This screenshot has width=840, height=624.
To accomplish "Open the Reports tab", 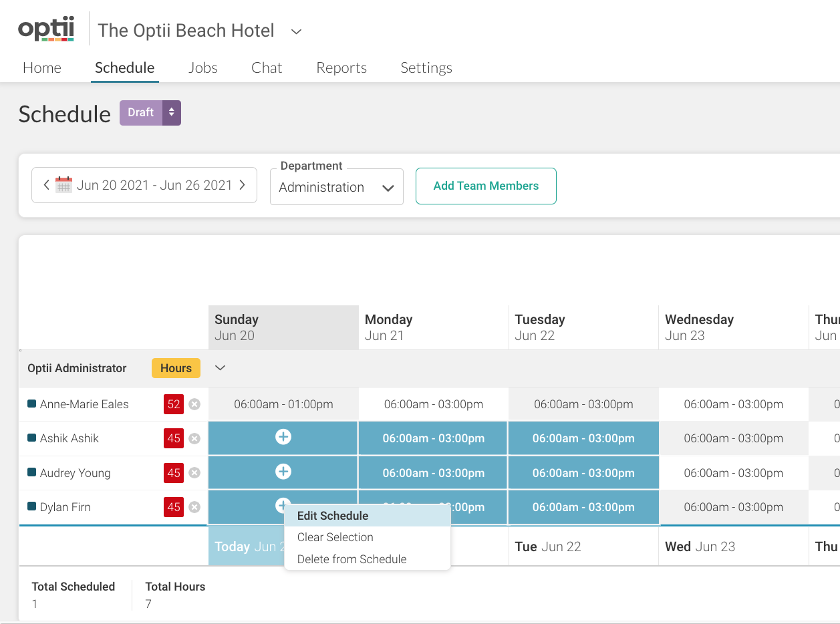I will pos(341,67).
